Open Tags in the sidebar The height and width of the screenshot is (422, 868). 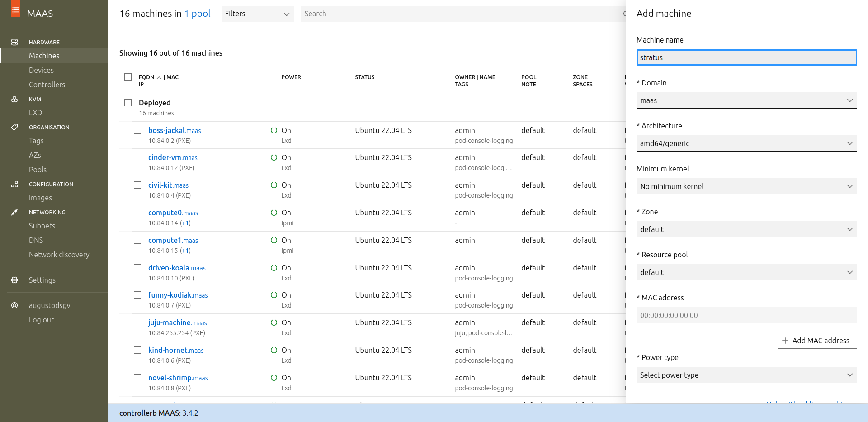pyautogui.click(x=36, y=141)
